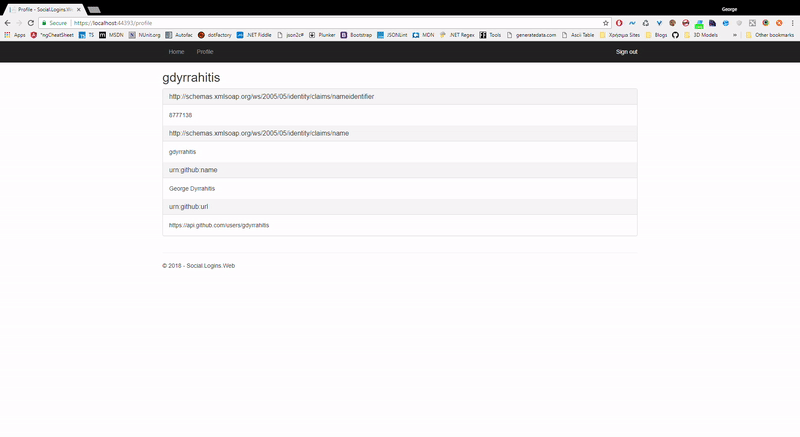Expand the Χρήσιμα Sites bookmark folder
Screen dimensions: 800x437
(x=619, y=35)
